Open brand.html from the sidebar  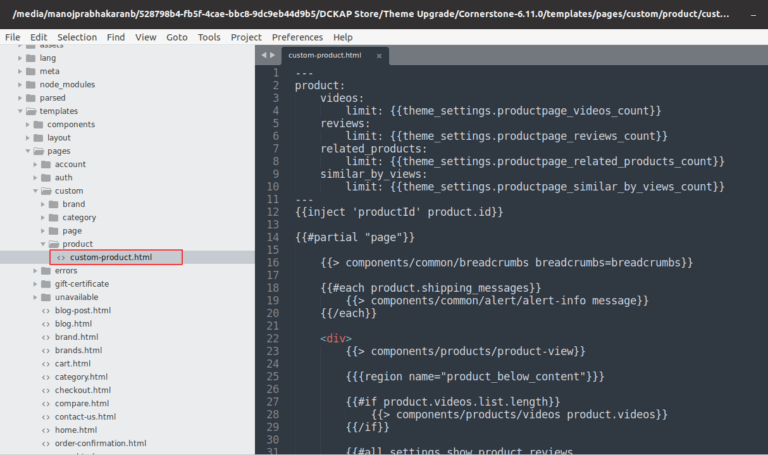(76, 337)
